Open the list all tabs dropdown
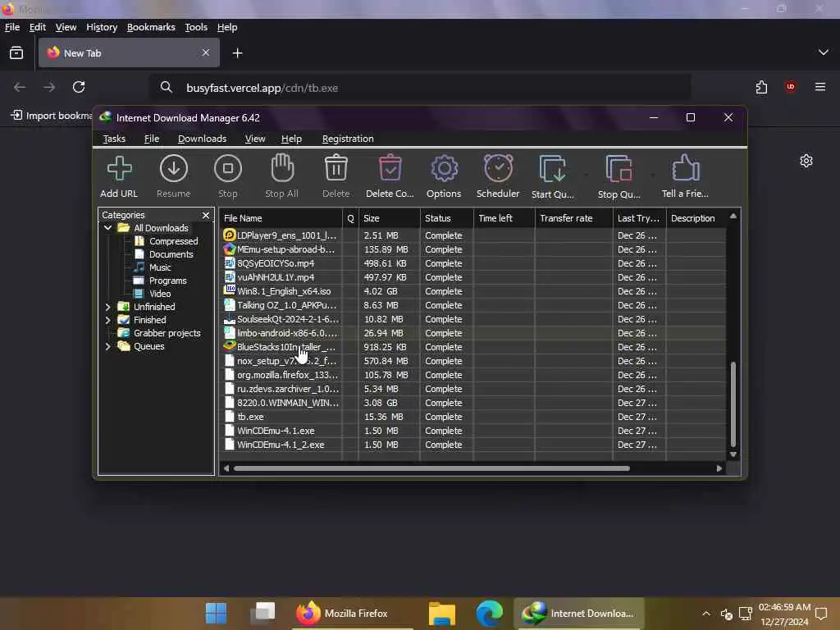The height and width of the screenshot is (630, 840). coord(824,52)
